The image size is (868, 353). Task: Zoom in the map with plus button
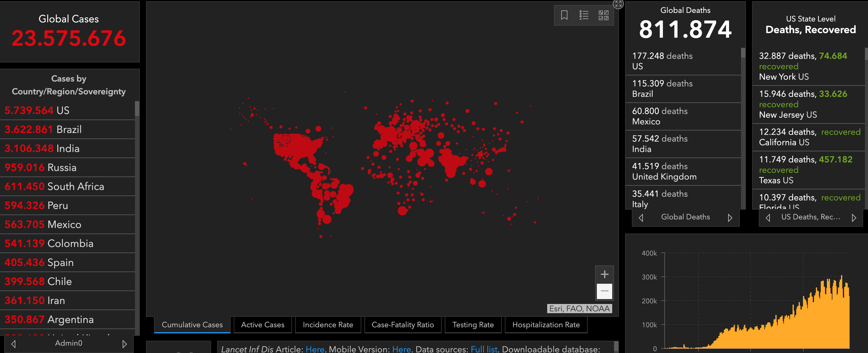(604, 274)
